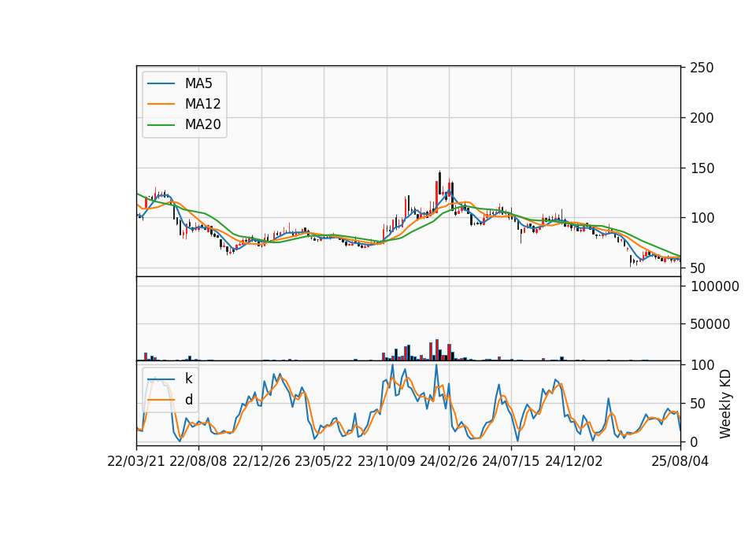Click the k legend label
The image size is (756, 543).
coord(188,379)
